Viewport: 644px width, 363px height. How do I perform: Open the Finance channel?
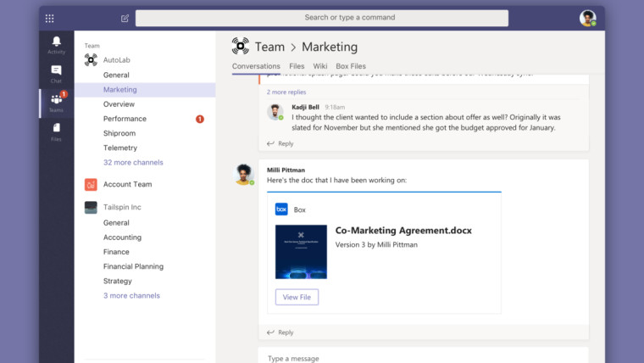(x=116, y=252)
